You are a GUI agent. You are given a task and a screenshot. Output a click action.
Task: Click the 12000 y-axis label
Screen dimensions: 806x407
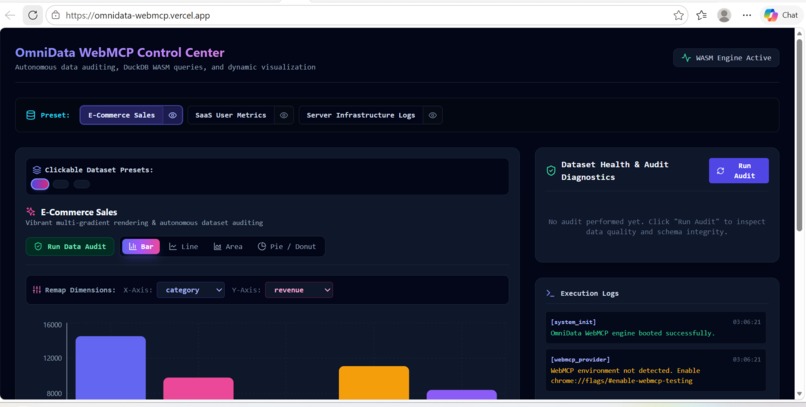click(52, 358)
